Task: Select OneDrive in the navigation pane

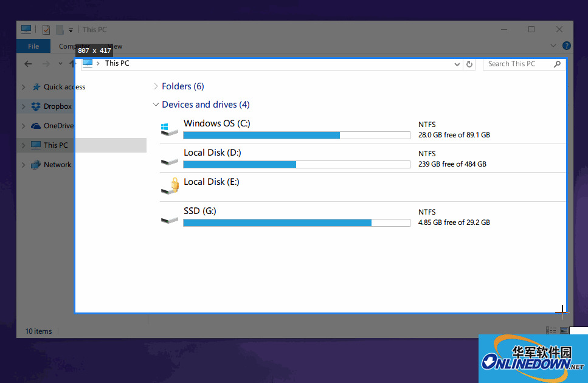Action: pos(58,126)
